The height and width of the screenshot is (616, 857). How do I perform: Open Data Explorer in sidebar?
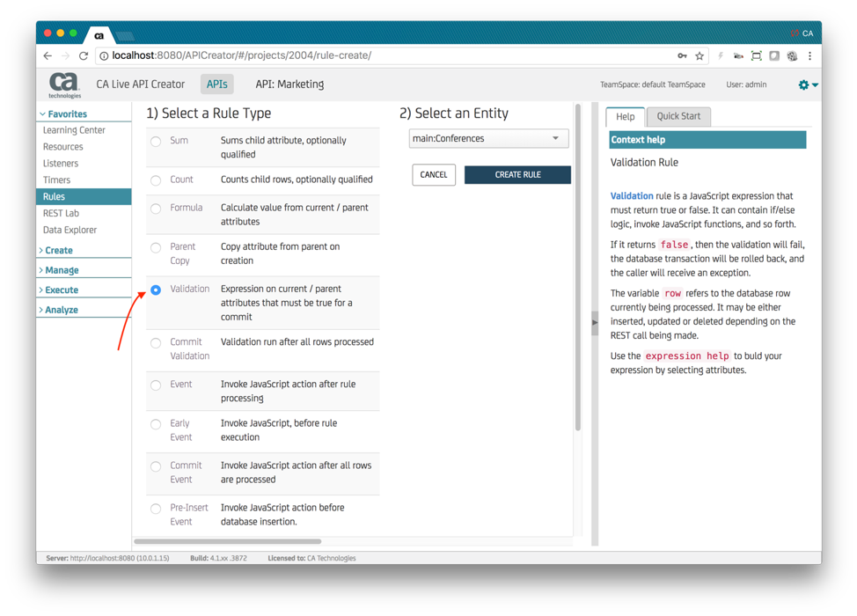(x=70, y=230)
